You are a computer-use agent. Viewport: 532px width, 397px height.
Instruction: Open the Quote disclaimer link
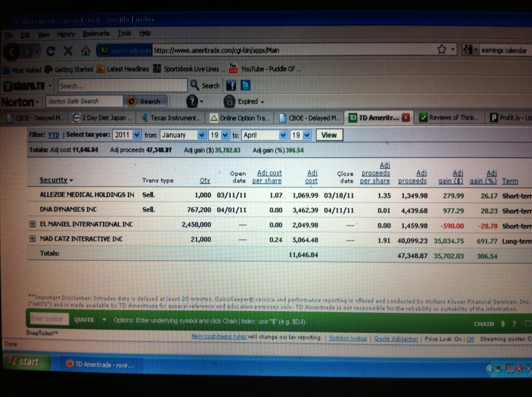tap(396, 339)
